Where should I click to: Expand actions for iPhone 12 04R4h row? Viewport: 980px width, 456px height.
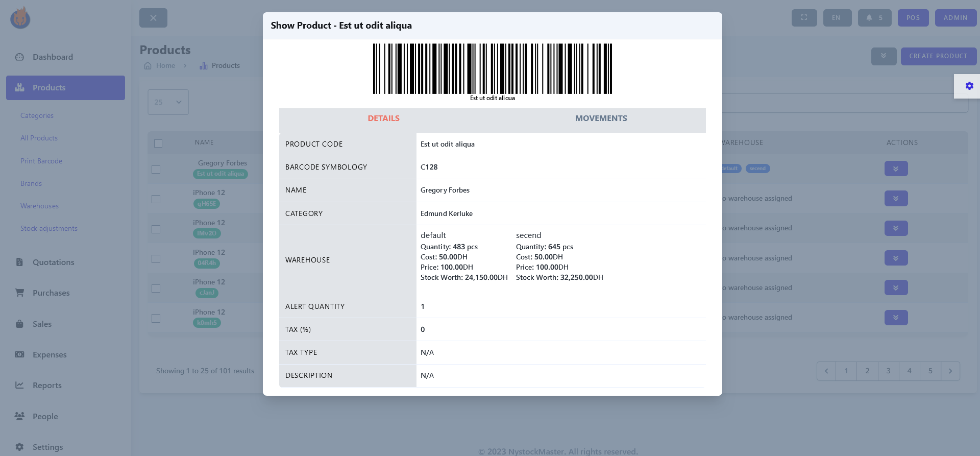(x=896, y=258)
